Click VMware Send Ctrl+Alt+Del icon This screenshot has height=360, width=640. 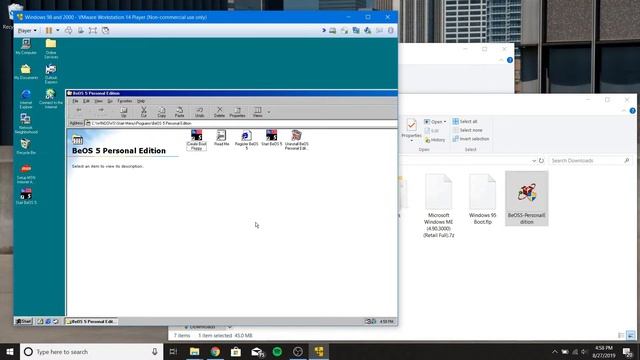pyautogui.click(x=68, y=31)
